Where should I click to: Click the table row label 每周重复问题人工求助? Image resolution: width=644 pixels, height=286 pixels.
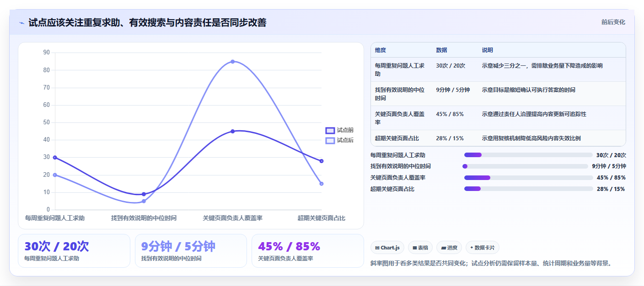point(400,69)
